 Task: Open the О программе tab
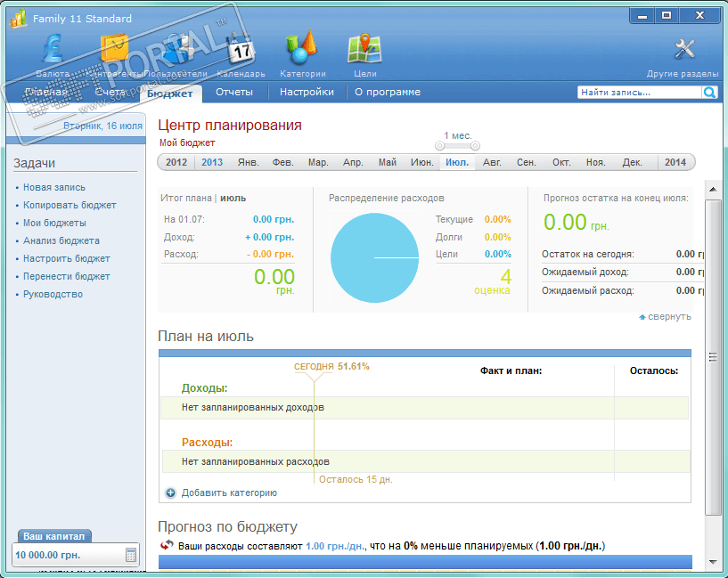point(388,92)
